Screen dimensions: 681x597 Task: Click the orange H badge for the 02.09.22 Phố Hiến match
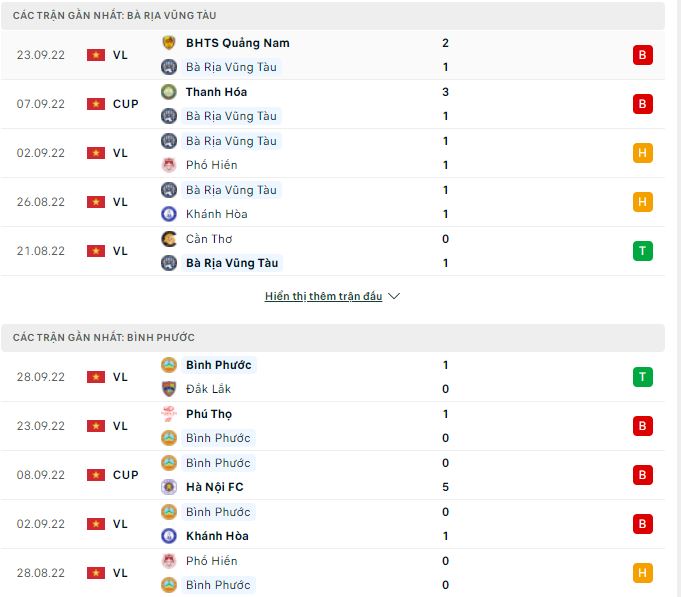click(642, 153)
